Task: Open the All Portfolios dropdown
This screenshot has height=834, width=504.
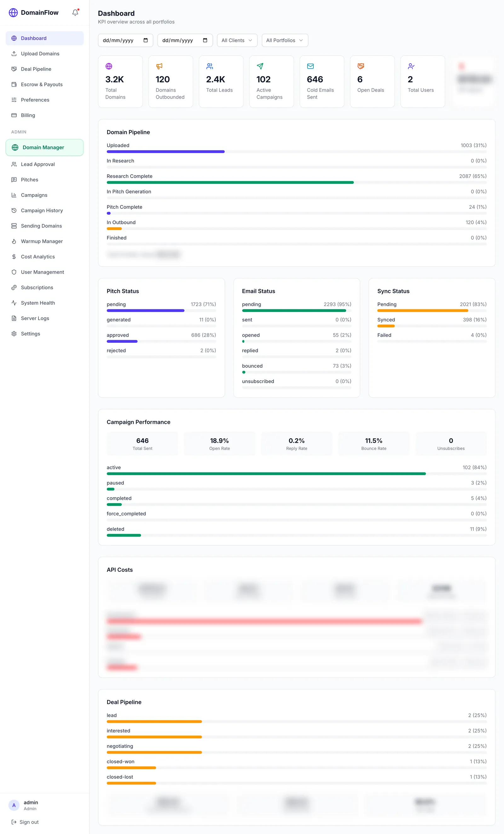Action: click(285, 40)
